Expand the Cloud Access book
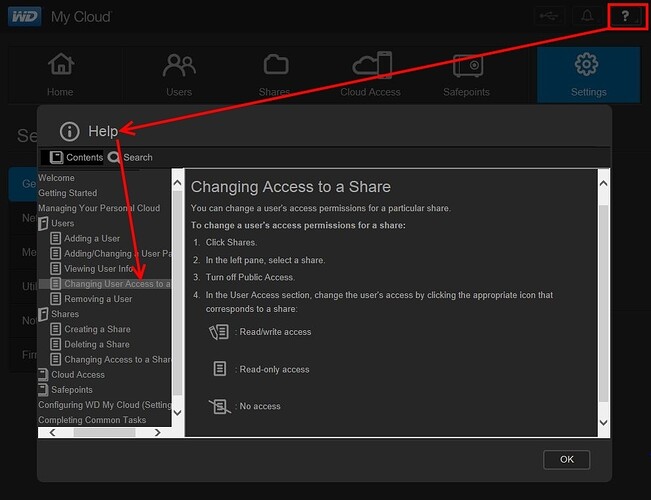Viewport: 651px width, 500px height. point(44,375)
